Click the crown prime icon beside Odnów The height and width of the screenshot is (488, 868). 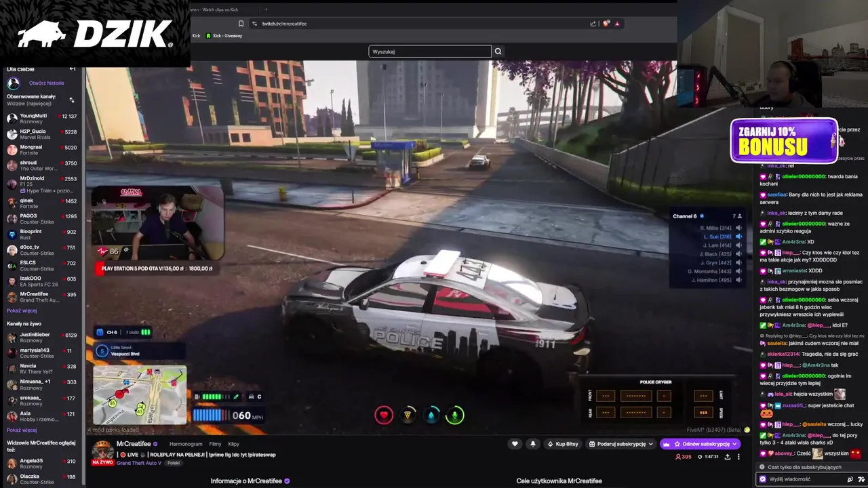[x=666, y=444]
